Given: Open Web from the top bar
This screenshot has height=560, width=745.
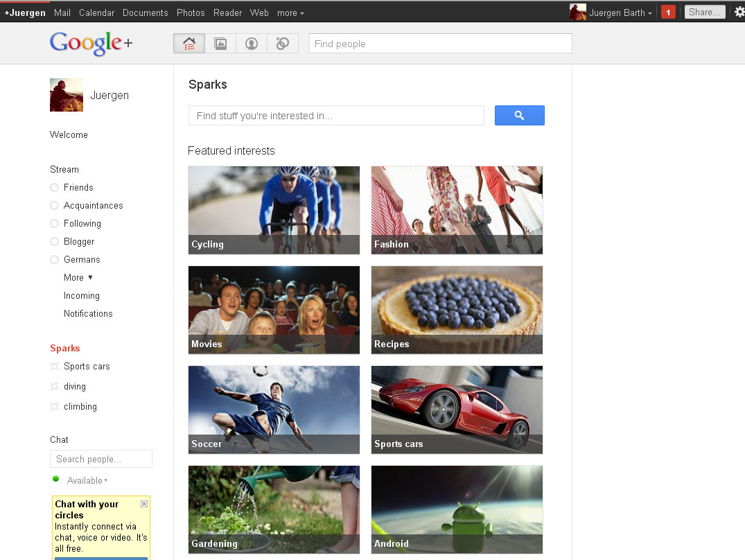Looking at the screenshot, I should coord(259,13).
